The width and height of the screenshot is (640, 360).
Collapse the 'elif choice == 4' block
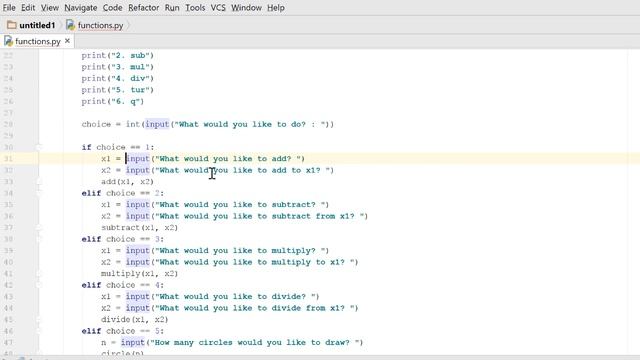(39, 285)
